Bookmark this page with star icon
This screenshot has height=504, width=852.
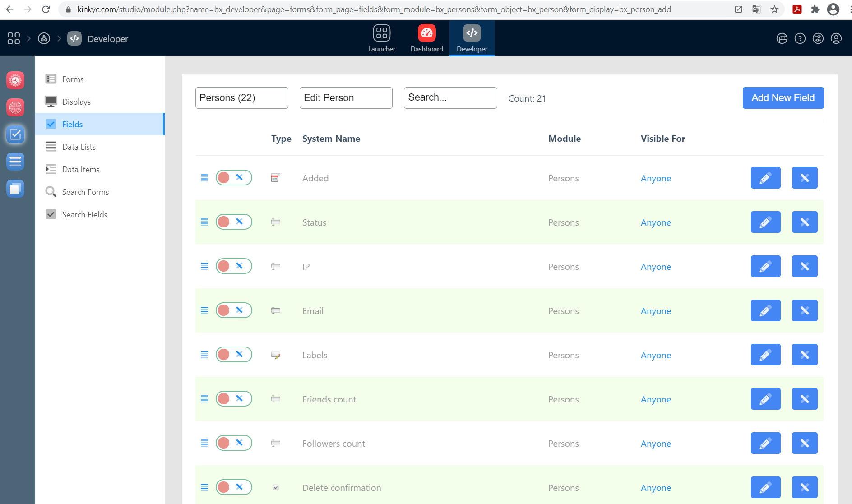coord(774,9)
